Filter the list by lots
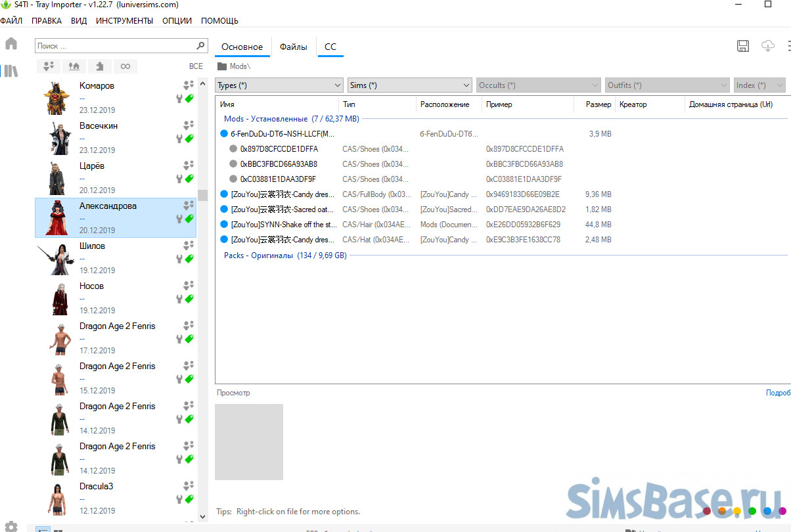Screen dimensions: 791x532 74,66
